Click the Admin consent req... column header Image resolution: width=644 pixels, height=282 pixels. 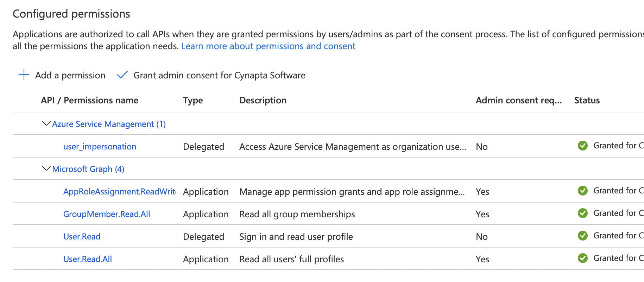tap(518, 100)
